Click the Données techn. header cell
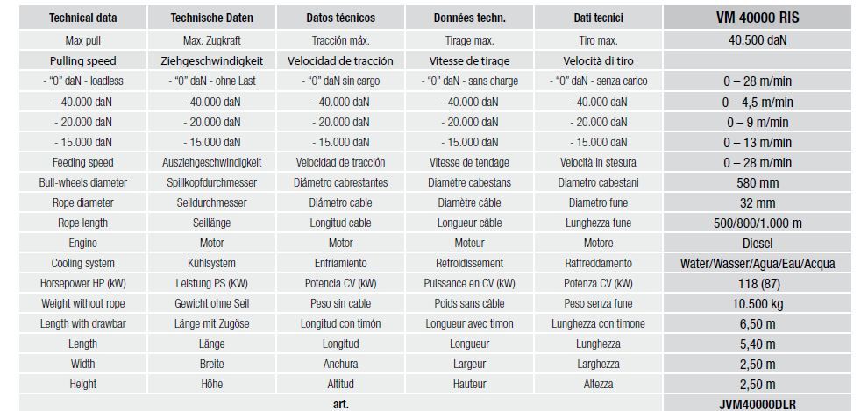 tap(469, 18)
